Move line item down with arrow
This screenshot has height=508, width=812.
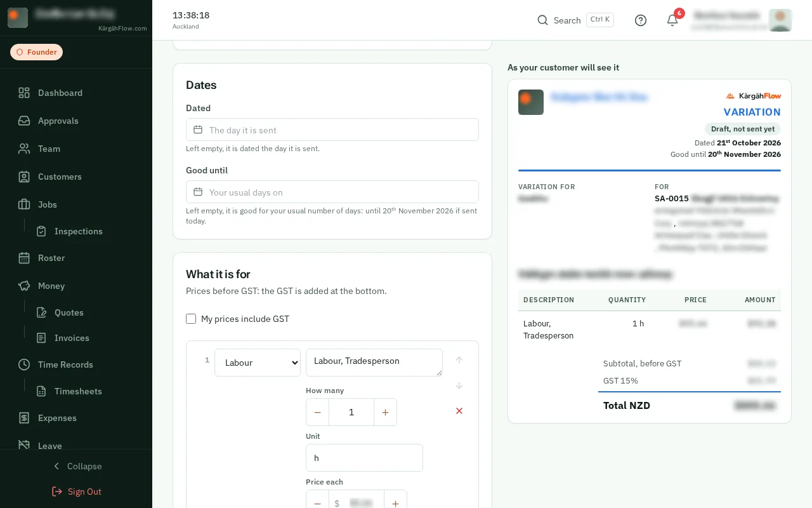tap(459, 385)
